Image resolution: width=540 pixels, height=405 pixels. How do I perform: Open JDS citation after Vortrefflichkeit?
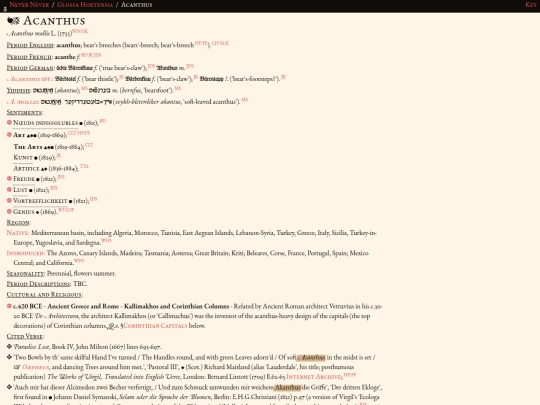coord(94,199)
